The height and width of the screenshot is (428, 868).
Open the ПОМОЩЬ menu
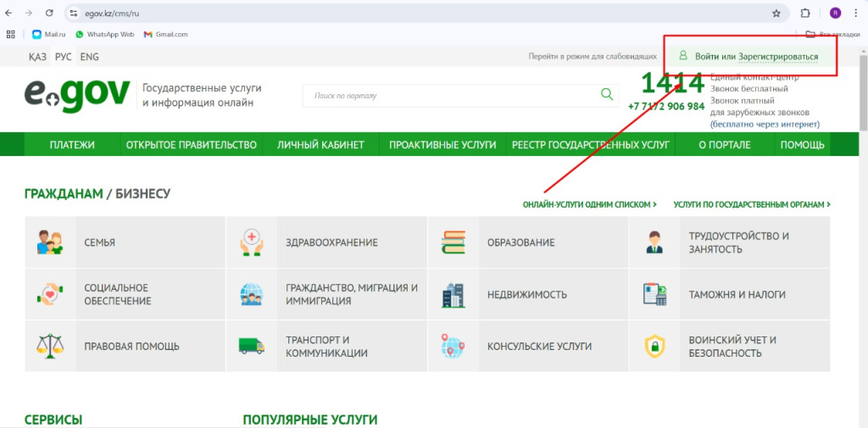(x=802, y=145)
